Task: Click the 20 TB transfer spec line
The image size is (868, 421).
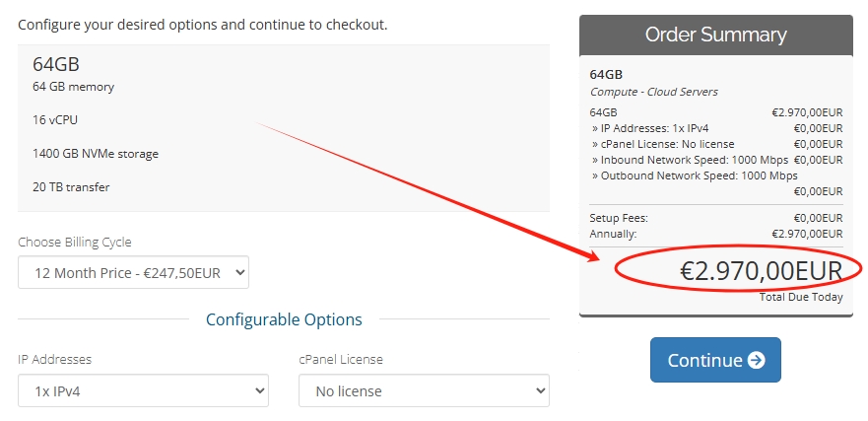Action: [x=71, y=187]
